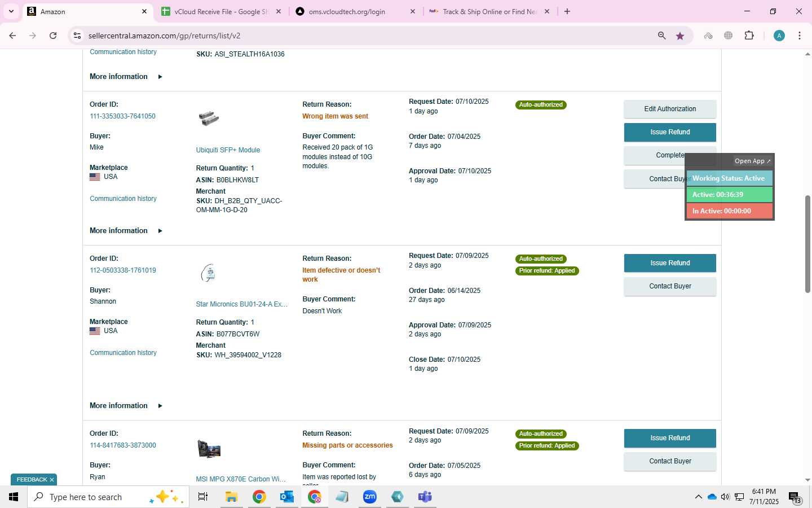Open order ID 114-8417683-3873000
Screen dimensions: 812x508
(123, 445)
